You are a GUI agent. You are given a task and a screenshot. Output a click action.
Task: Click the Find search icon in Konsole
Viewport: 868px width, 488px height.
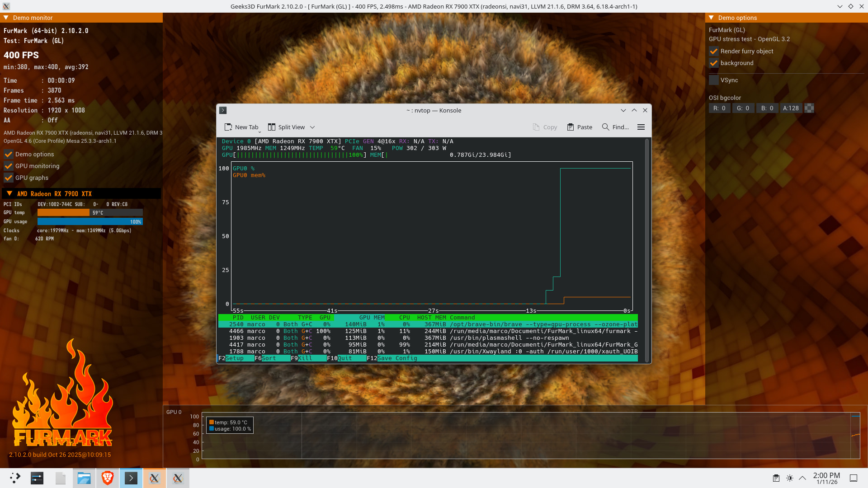point(605,127)
